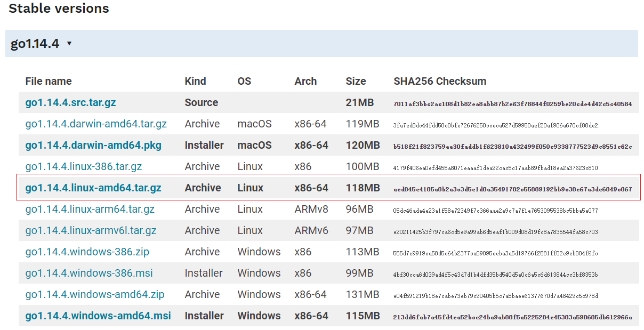The width and height of the screenshot is (644, 330).
Task: Download go1.14.4.linux-amd64.tar.gz
Action: click(93, 188)
